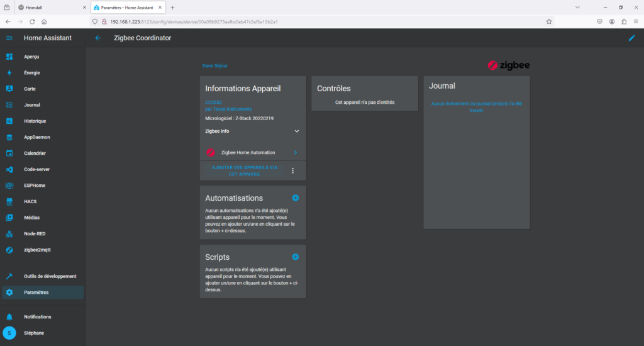Open the Calendrier calendar icon
The height and width of the screenshot is (346, 644).
click(x=9, y=153)
